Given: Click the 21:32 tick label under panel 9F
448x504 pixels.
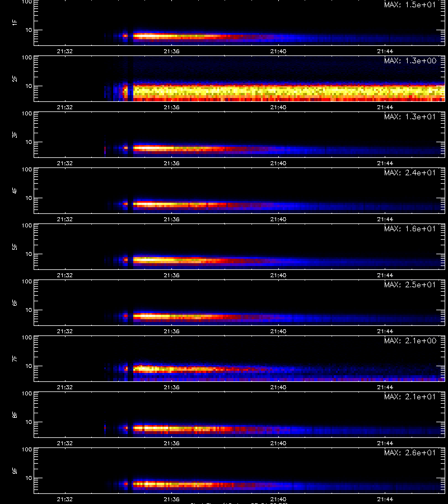Looking at the screenshot, I should coord(64,499).
